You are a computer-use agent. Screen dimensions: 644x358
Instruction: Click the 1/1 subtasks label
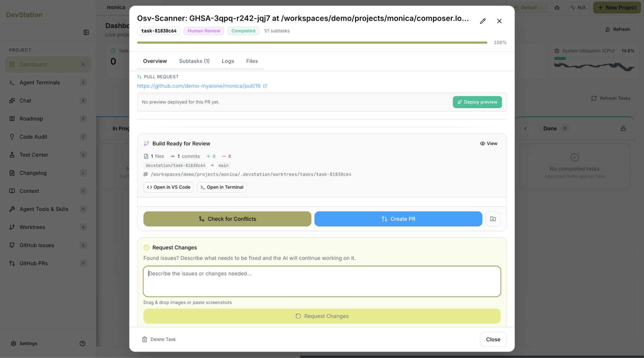[277, 31]
